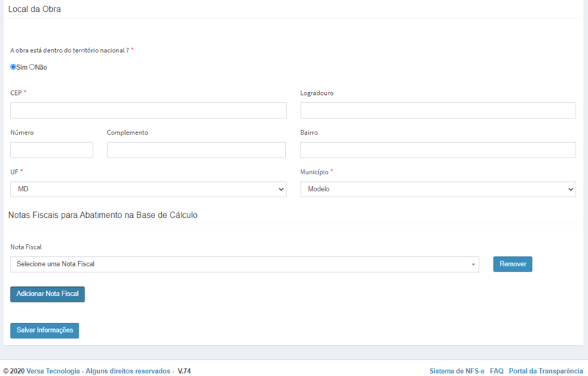Go to the FAQ link in the footer
588x376 pixels.
[x=496, y=371]
